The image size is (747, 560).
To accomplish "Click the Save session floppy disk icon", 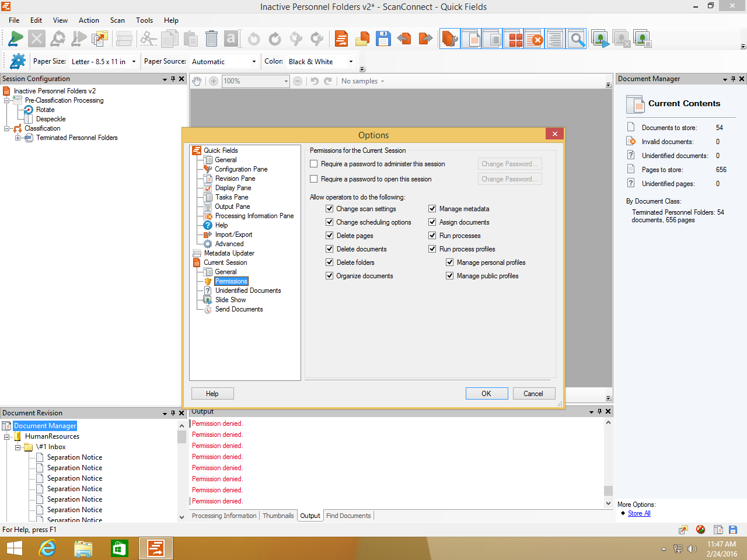I will 383,39.
